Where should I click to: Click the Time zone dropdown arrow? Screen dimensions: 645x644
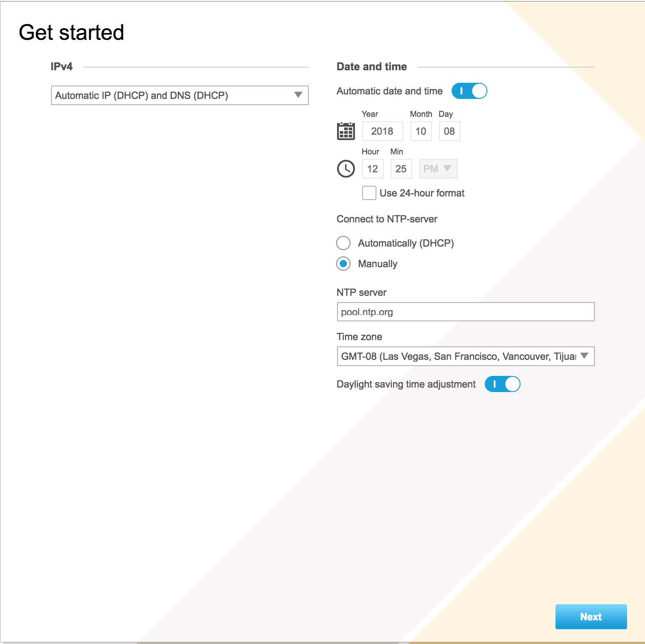click(584, 356)
